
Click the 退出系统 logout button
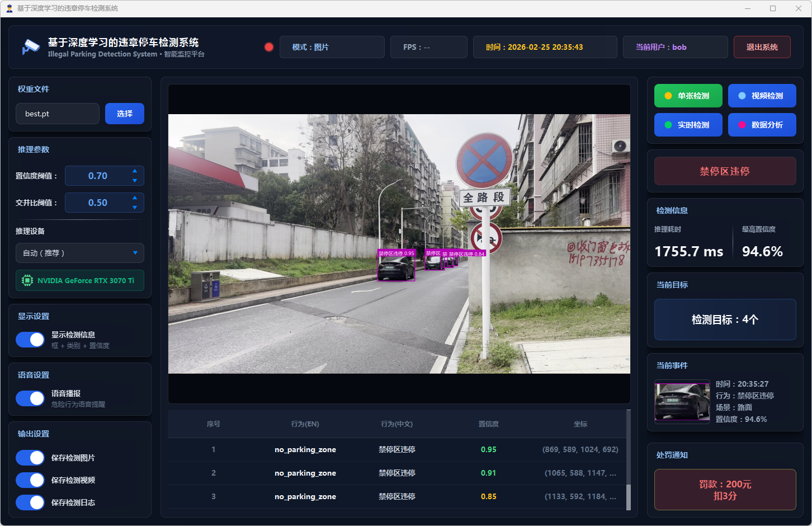pos(762,47)
